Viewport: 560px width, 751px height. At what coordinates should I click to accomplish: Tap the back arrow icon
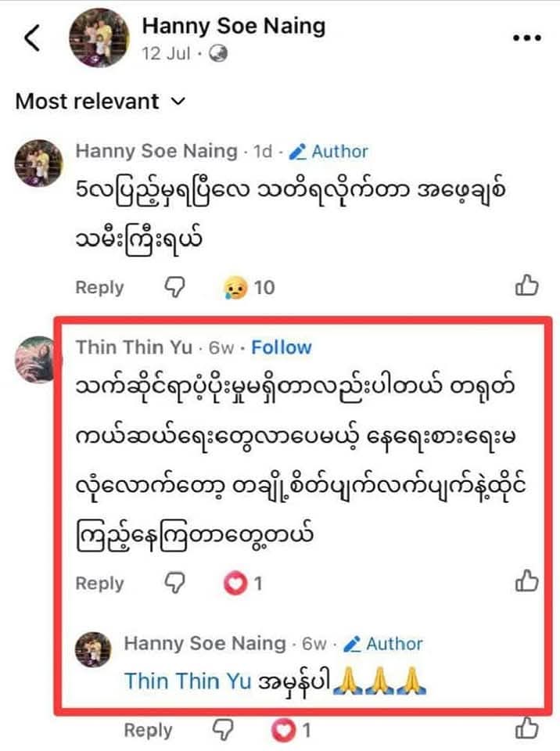pos(32,38)
